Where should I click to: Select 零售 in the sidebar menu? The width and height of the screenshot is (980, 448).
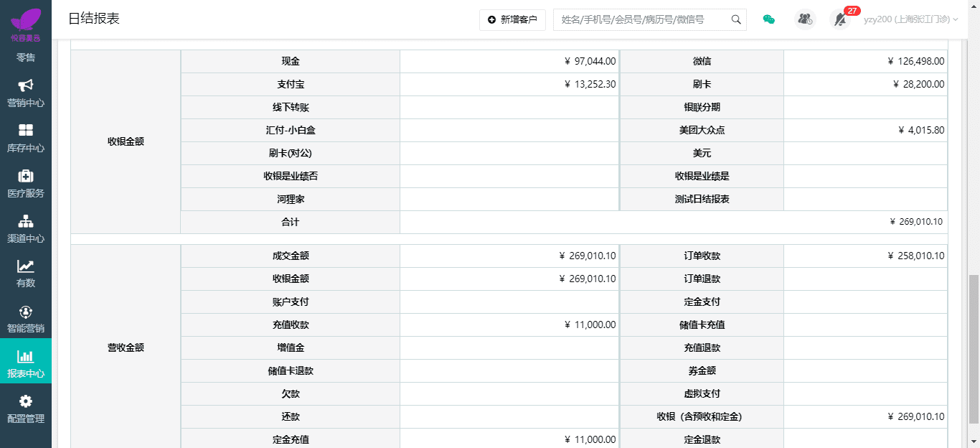tap(26, 57)
